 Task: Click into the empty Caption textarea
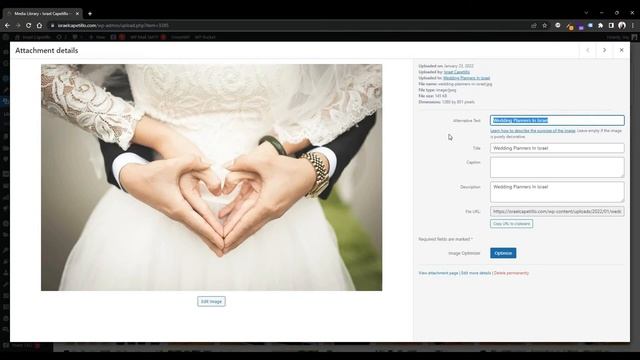coord(557,167)
